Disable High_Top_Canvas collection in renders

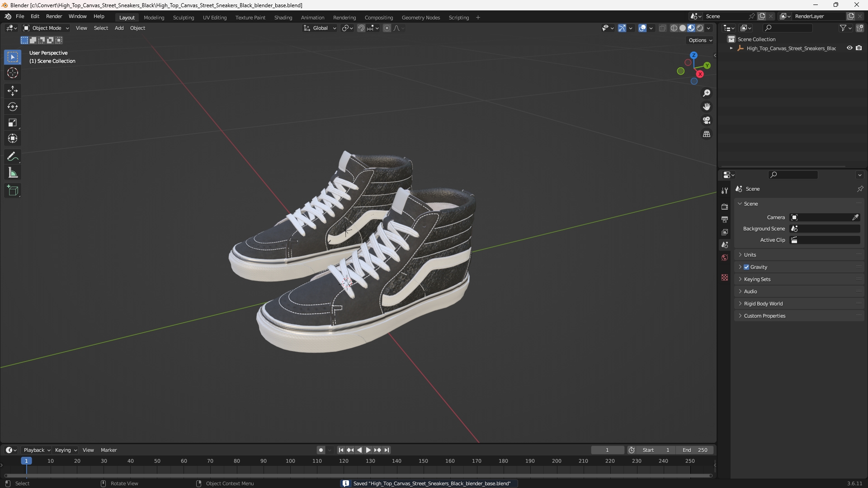pos(859,48)
